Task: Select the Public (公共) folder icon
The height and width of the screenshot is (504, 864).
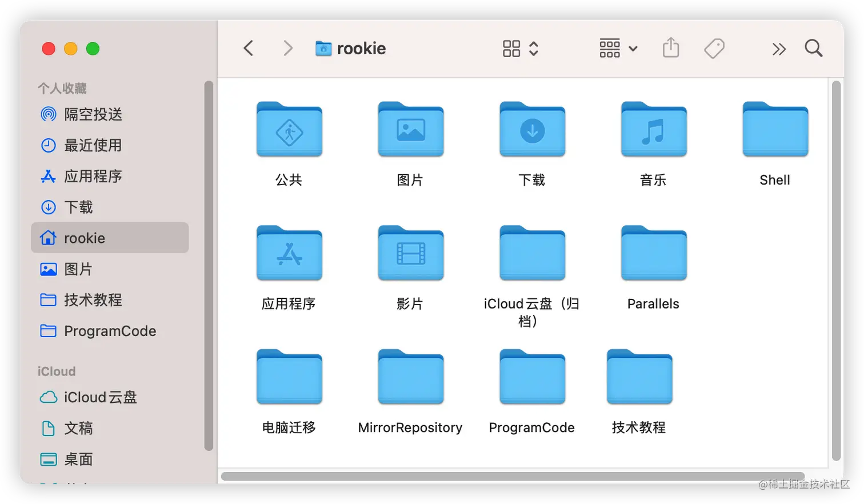Action: (289, 130)
